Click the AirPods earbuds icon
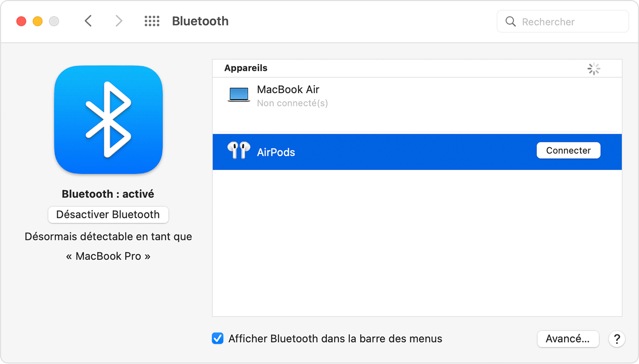The height and width of the screenshot is (364, 639). tap(239, 150)
